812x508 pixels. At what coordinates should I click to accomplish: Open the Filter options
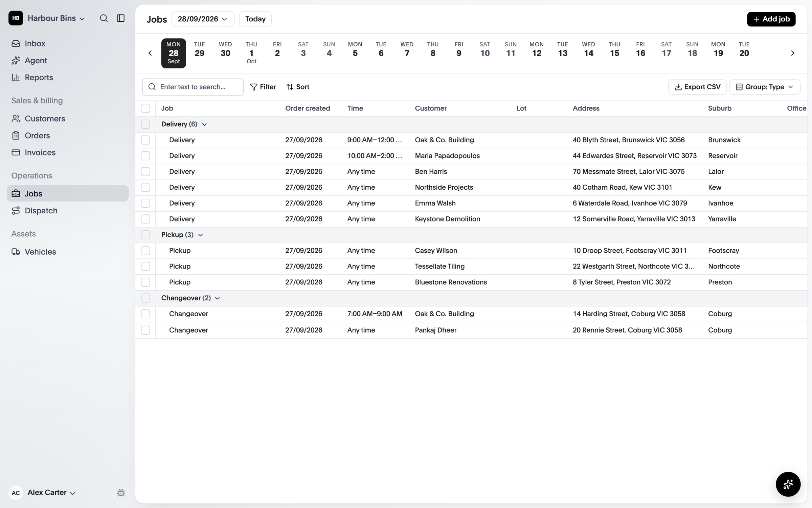[263, 87]
